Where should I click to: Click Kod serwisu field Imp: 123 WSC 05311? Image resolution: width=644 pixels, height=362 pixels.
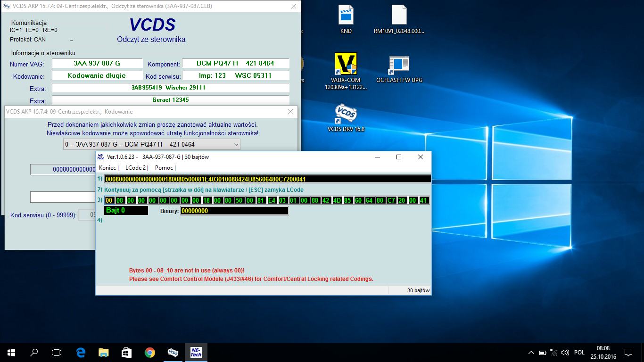point(236,75)
